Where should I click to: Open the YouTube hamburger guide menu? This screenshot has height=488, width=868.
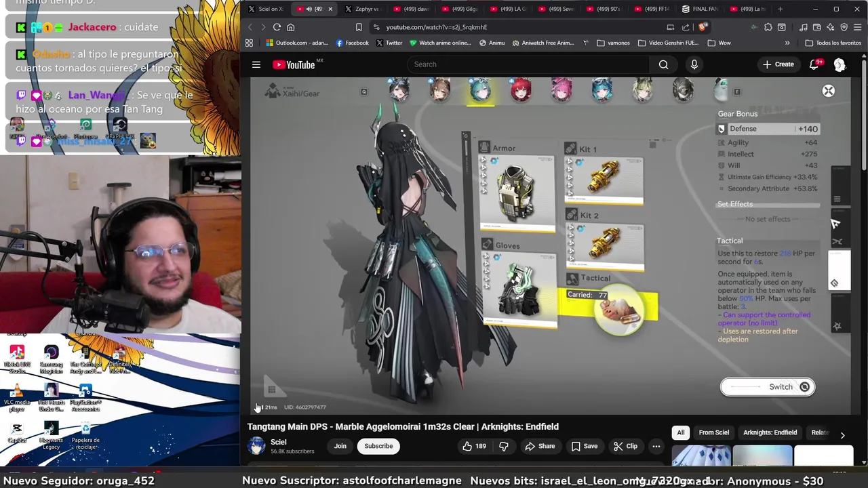[x=256, y=64]
